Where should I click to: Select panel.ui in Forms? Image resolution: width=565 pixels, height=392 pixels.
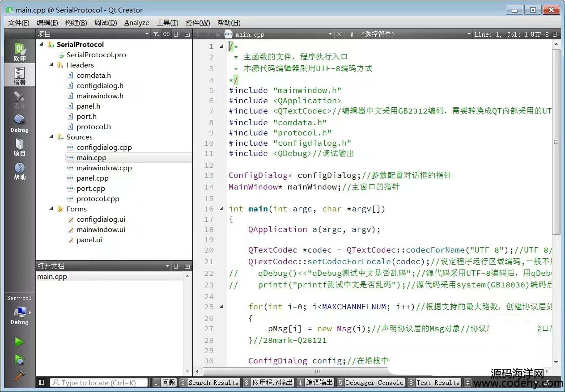(x=89, y=240)
